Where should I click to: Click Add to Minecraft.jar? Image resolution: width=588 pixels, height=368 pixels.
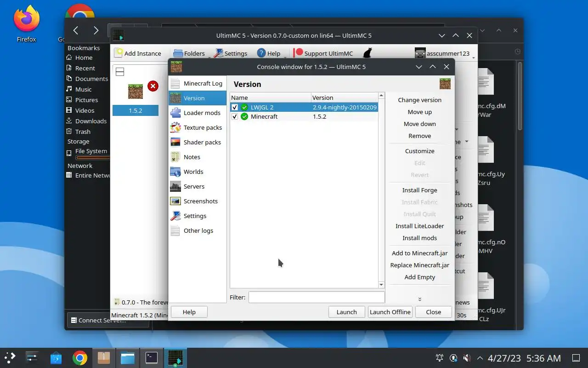pos(419,253)
